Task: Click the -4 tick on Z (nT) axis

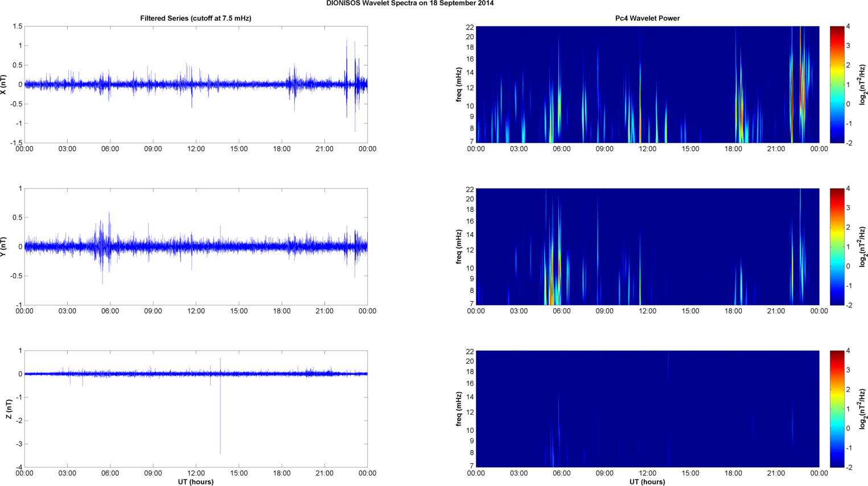Action: pos(19,467)
